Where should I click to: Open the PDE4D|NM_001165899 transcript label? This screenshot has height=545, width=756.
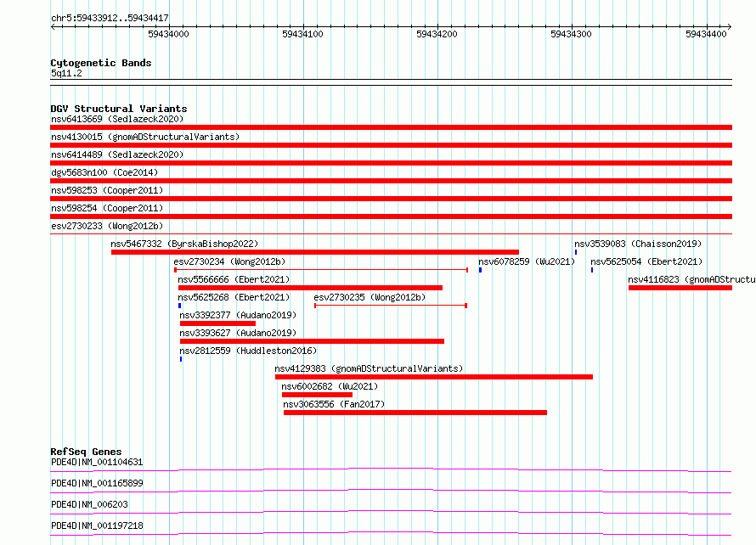pyautogui.click(x=97, y=483)
